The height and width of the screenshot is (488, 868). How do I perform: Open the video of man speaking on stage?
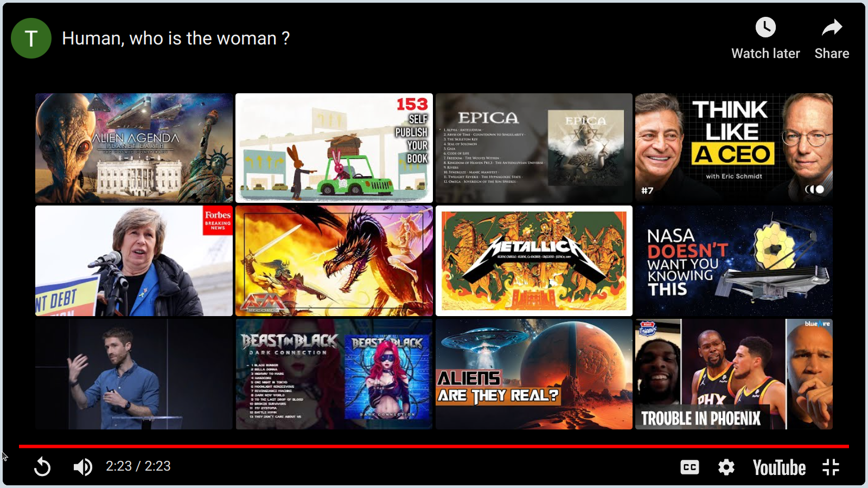pos(134,374)
